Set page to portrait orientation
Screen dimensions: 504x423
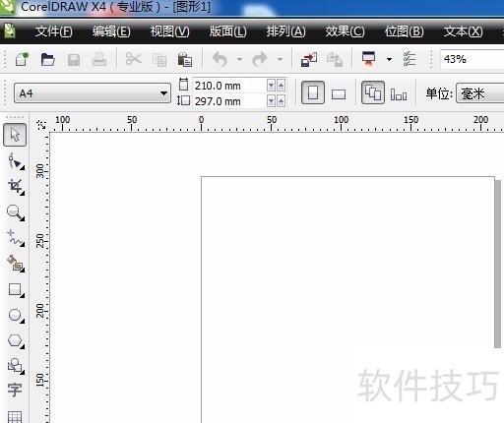pyautogui.click(x=313, y=92)
